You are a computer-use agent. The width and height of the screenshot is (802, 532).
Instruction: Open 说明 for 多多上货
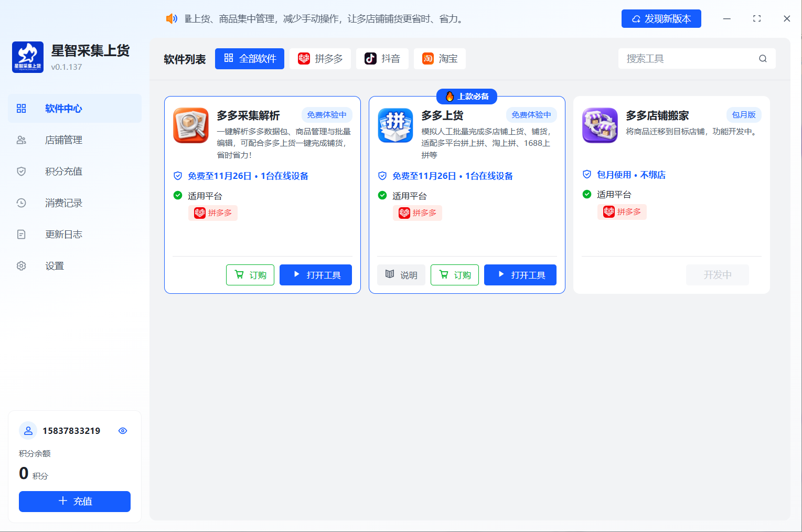coord(401,275)
